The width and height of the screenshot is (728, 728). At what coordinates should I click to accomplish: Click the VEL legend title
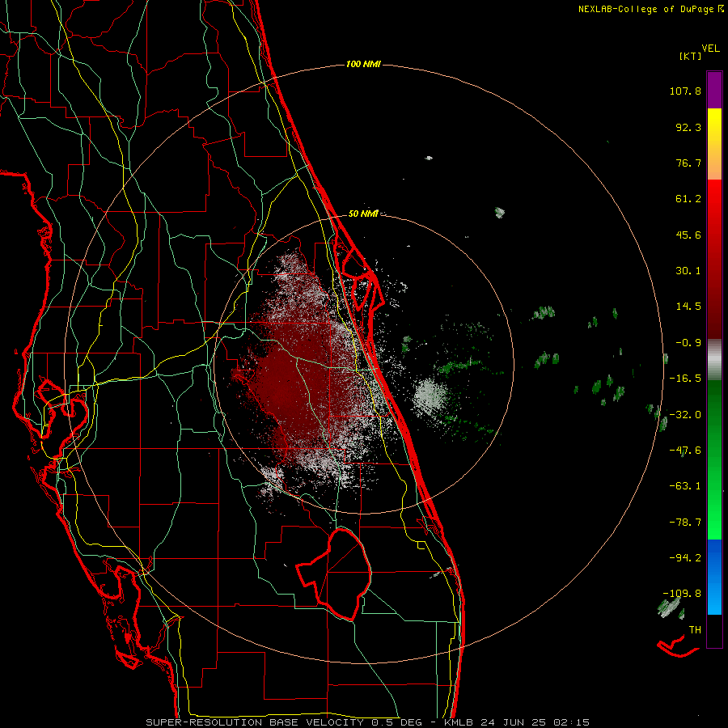click(710, 49)
